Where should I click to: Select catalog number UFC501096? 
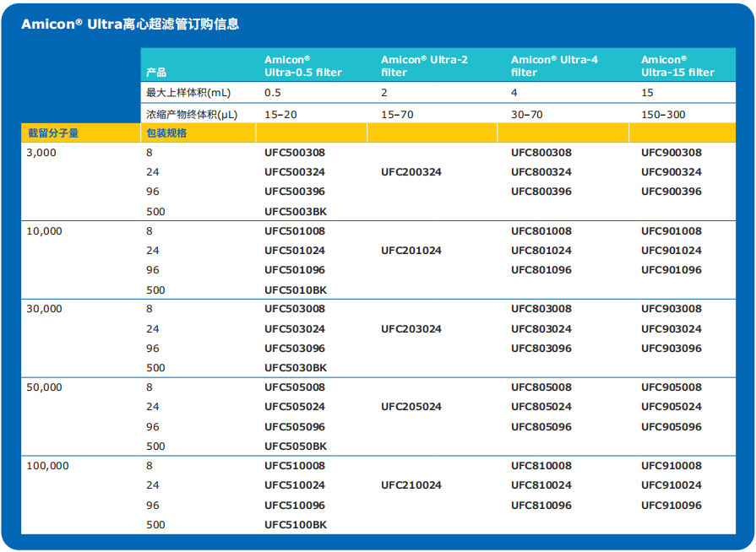tap(295, 270)
